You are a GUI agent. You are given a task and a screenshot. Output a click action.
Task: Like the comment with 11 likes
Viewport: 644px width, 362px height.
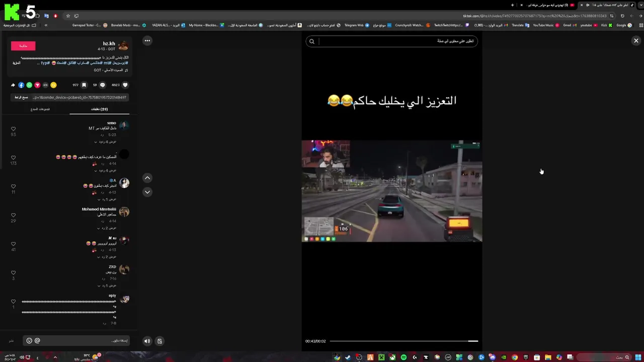pos(13,187)
